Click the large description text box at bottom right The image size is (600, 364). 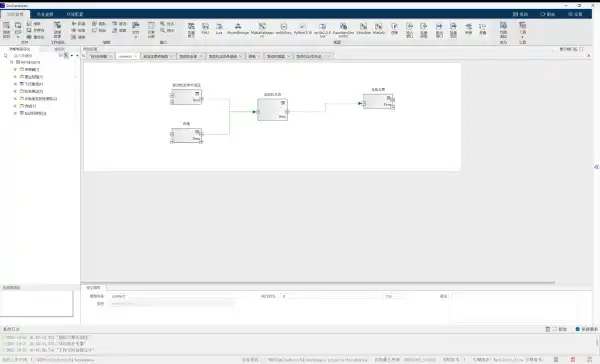pyautogui.click(x=514, y=307)
